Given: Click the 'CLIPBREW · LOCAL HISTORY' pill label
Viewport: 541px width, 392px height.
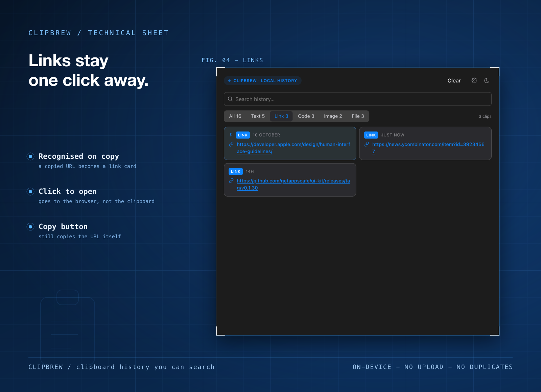Looking at the screenshot, I should tap(263, 81).
